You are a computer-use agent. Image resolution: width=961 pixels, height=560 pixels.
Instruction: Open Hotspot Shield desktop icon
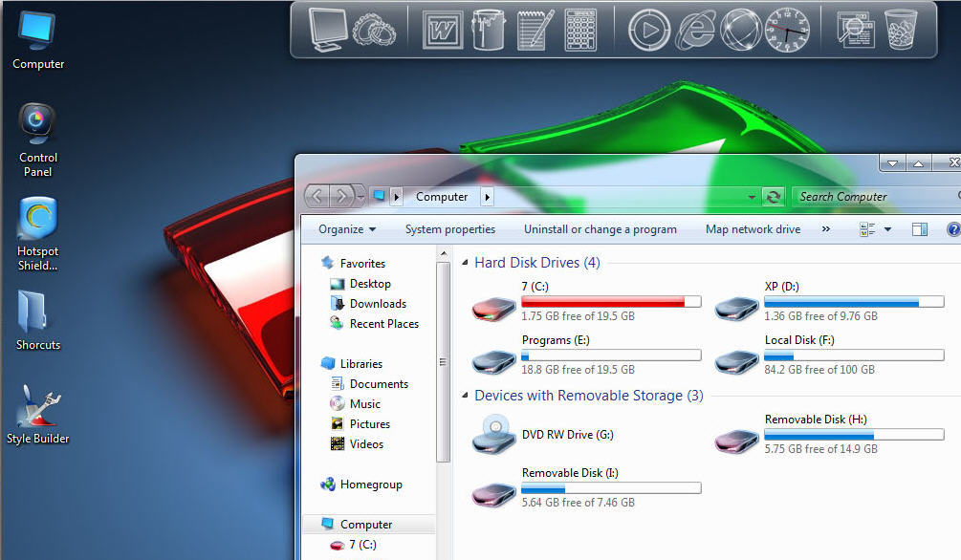[38, 234]
